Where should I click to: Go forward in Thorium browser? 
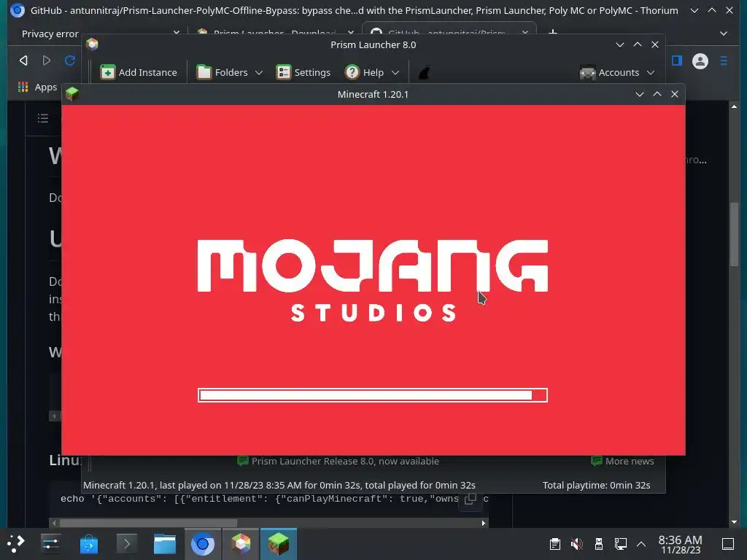[x=46, y=61]
